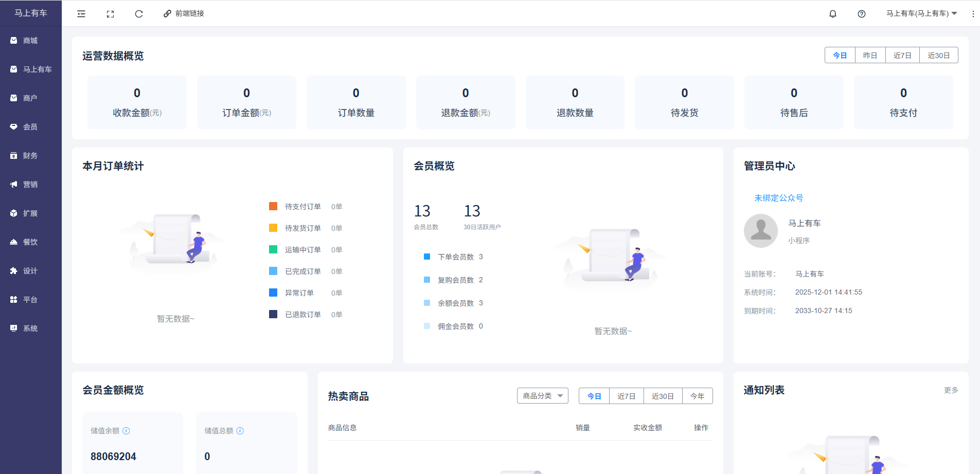Image resolution: width=980 pixels, height=474 pixels.
Task: Collapse the sidebar using the toolbar icon
Action: pyautogui.click(x=81, y=13)
